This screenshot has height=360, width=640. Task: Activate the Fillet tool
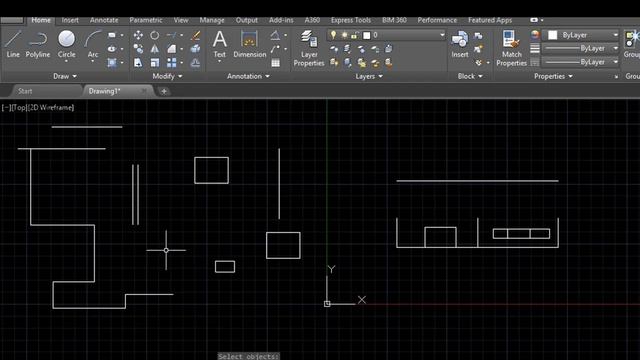point(171,49)
